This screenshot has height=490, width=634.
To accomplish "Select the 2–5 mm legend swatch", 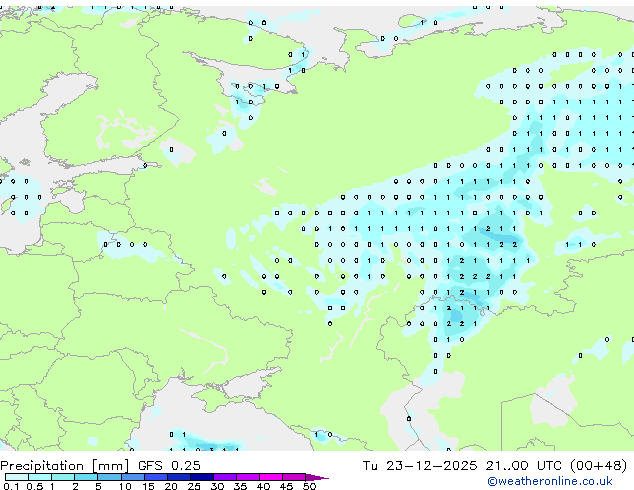I will coord(86,477).
